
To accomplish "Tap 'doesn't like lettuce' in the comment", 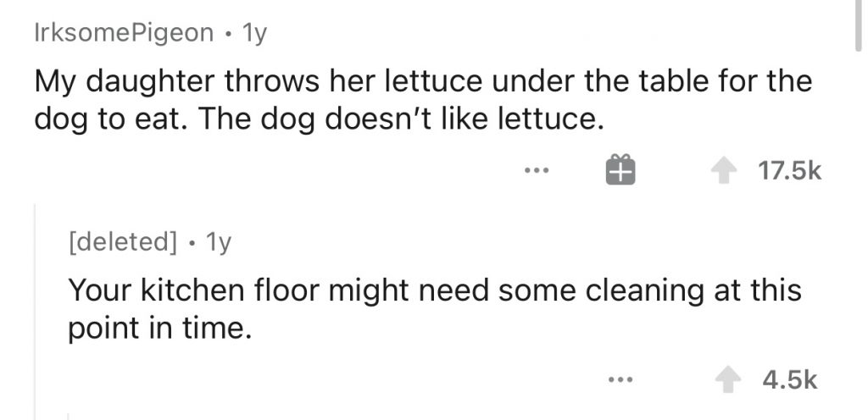I will tap(475, 120).
